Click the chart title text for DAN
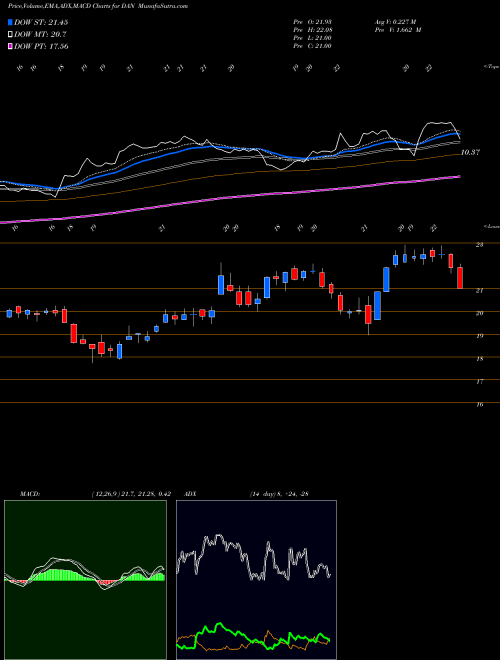This screenshot has width=500, height=660. click(98, 6)
